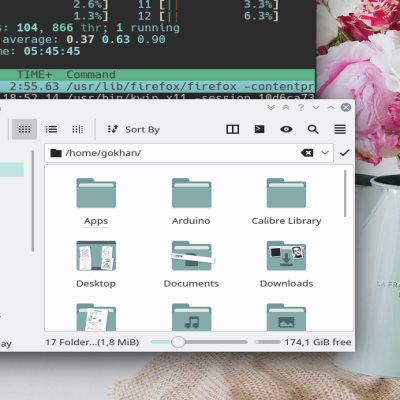Click the Command column header in htop

tap(91, 75)
